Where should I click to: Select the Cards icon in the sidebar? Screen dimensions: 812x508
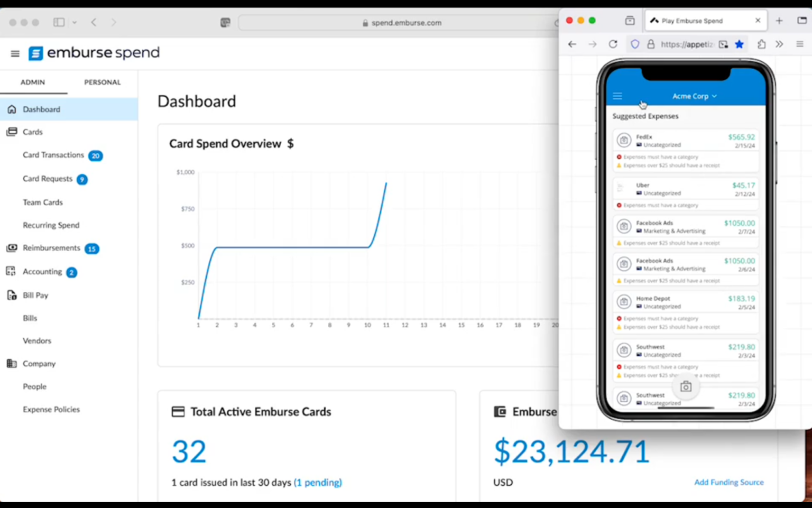[12, 132]
